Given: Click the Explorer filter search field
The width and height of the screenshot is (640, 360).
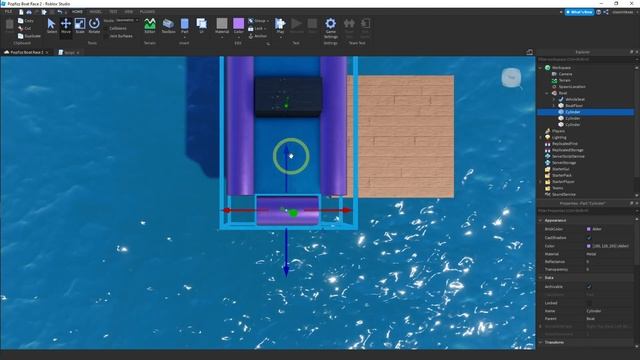Looking at the screenshot, I should 586,59.
